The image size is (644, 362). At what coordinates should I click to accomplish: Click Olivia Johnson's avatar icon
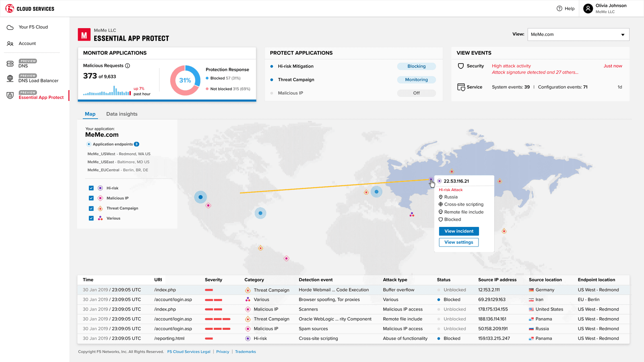click(588, 8)
